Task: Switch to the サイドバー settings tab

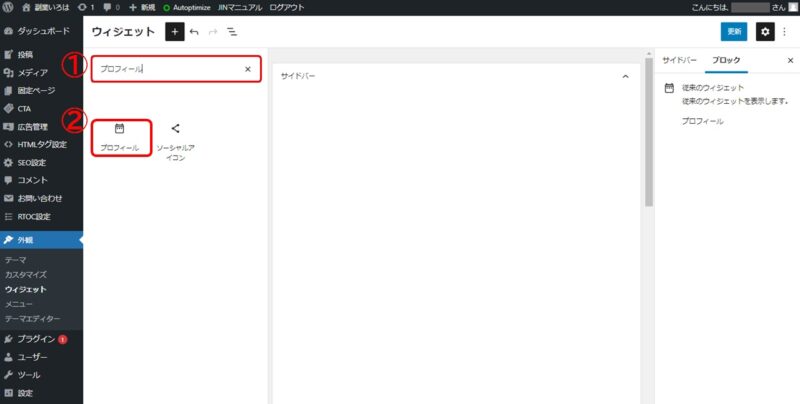Action: click(679, 60)
